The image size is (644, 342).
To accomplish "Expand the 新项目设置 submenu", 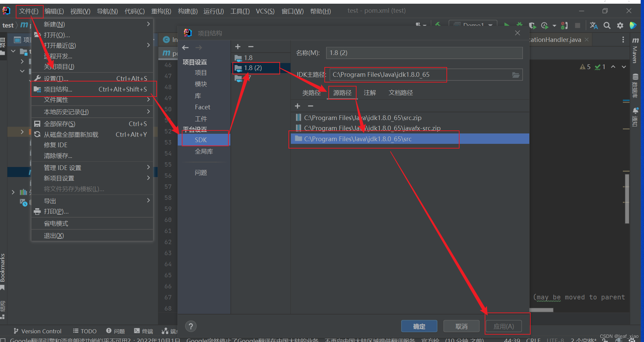I will pos(92,178).
